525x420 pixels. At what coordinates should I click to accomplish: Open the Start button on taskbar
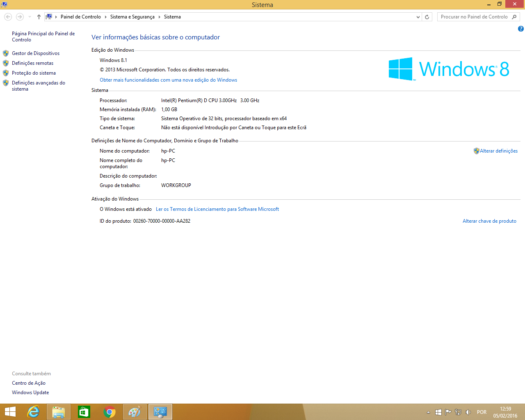[10, 412]
